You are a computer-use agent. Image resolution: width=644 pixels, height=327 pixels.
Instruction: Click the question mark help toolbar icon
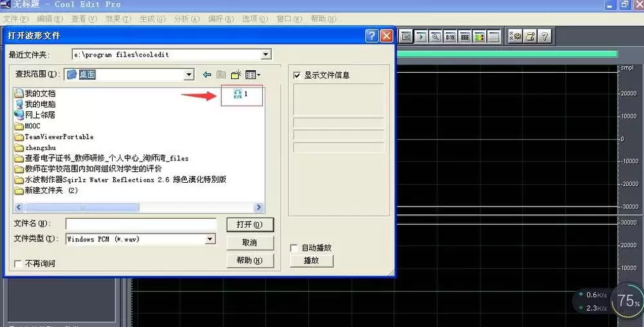tap(545, 37)
